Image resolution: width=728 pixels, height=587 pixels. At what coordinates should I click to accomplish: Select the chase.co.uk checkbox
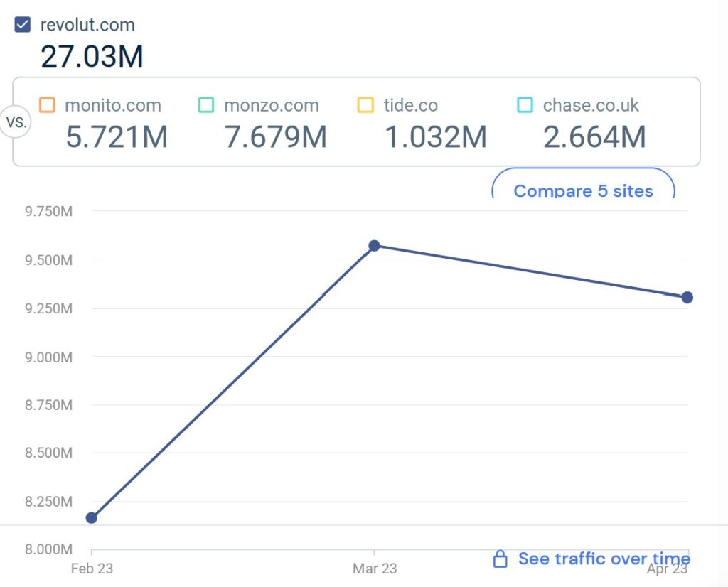(525, 105)
